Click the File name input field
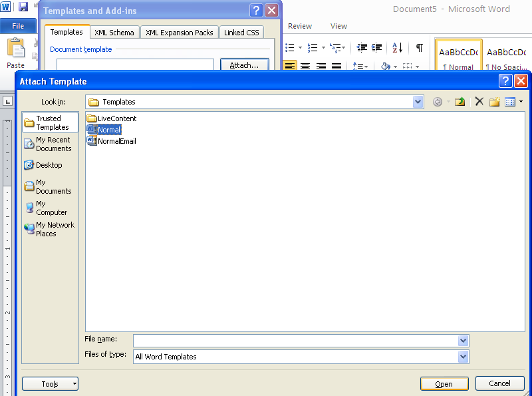532x396 pixels. click(x=295, y=340)
